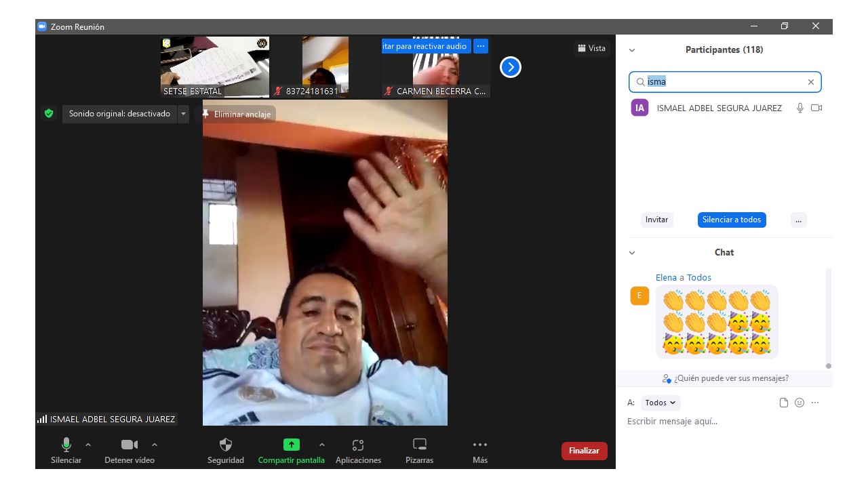Viewport: 868px width, 488px height.
Task: Click the file attachment icon in chat
Action: [x=784, y=403]
